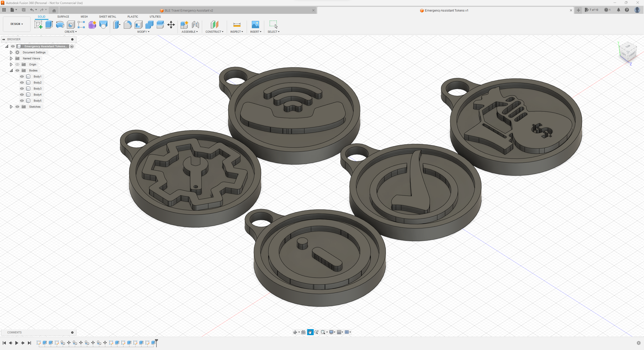Click the Measure tool under Inspect
The width and height of the screenshot is (644, 350).
tap(237, 25)
